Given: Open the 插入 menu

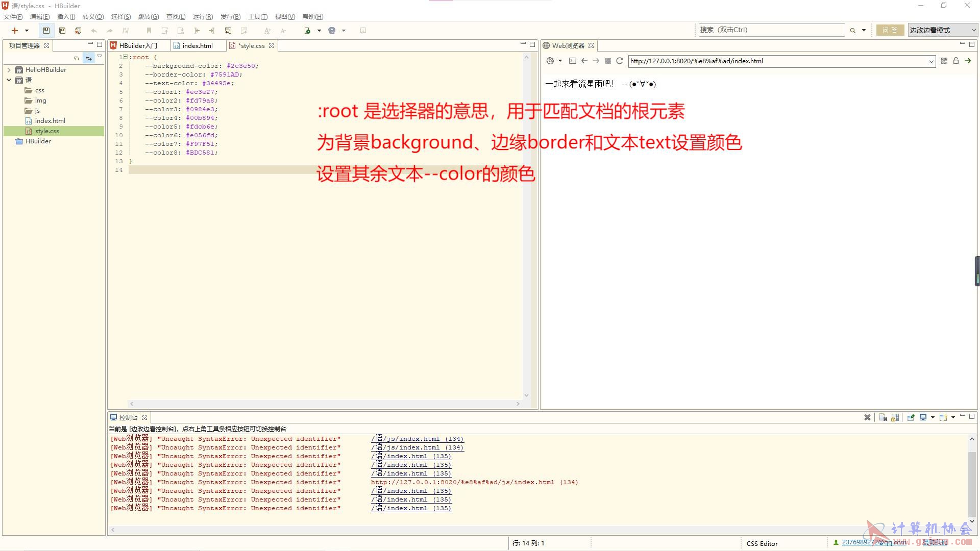Looking at the screenshot, I should point(66,17).
